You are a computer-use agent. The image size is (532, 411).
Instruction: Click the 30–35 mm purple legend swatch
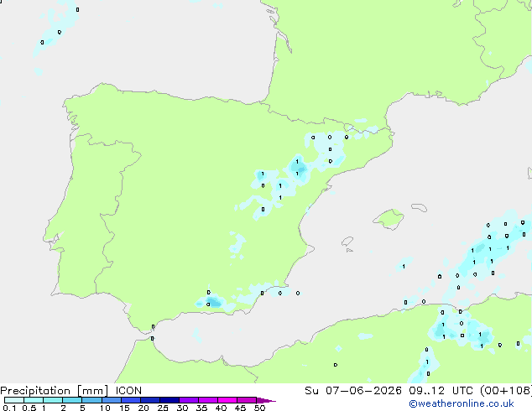[189, 400]
